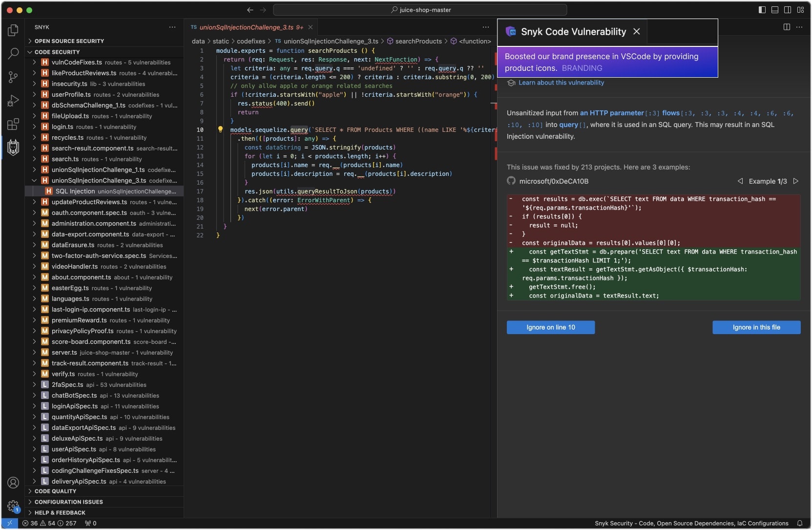Click Ignore on line 10 button
Viewport: 812px width, 530px height.
coord(551,327)
